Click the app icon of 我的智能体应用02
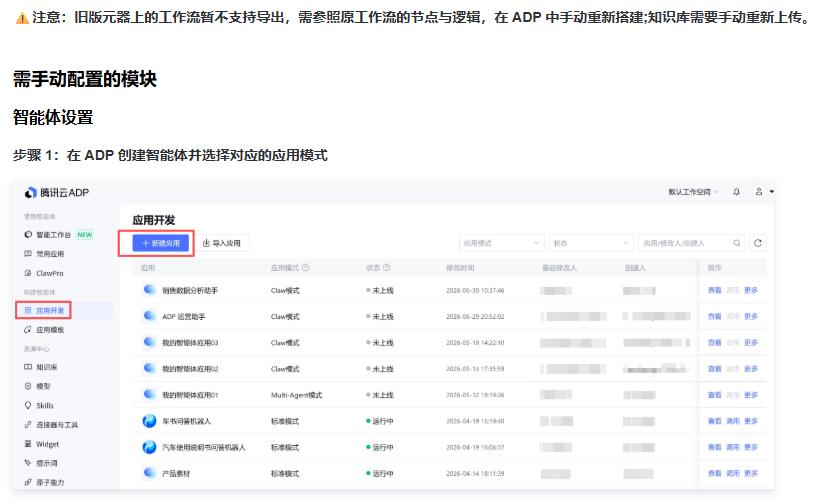This screenshot has height=503, width=828. coord(149,368)
